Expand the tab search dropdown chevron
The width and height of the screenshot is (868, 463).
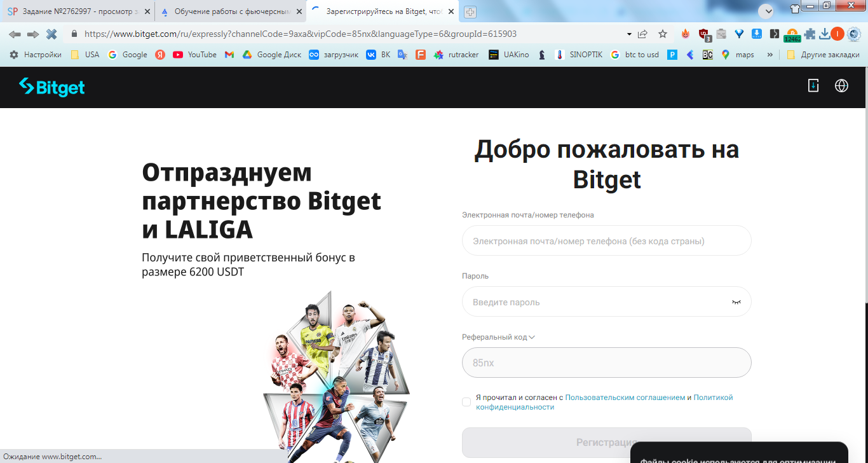[766, 11]
